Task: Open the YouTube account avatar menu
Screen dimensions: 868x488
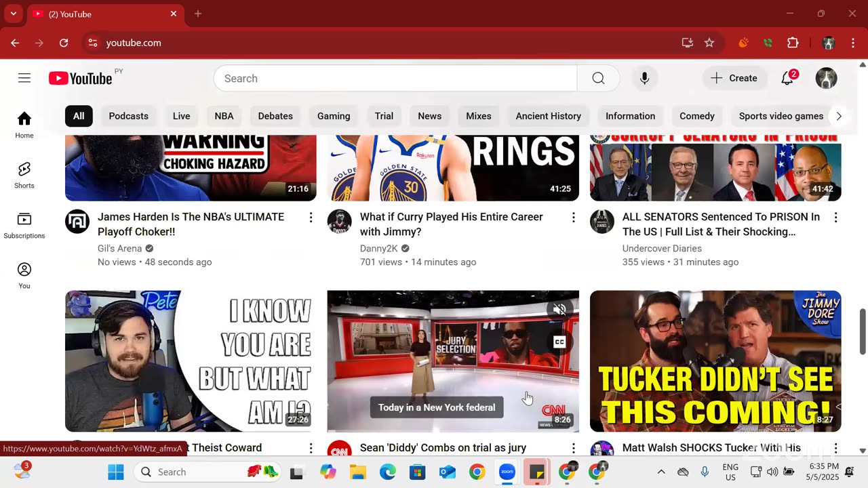Action: click(826, 78)
